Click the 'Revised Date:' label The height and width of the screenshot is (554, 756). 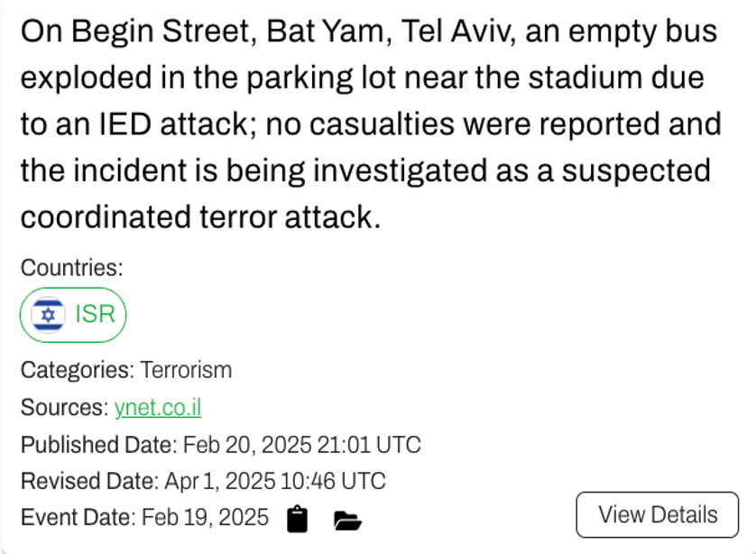[x=89, y=480]
